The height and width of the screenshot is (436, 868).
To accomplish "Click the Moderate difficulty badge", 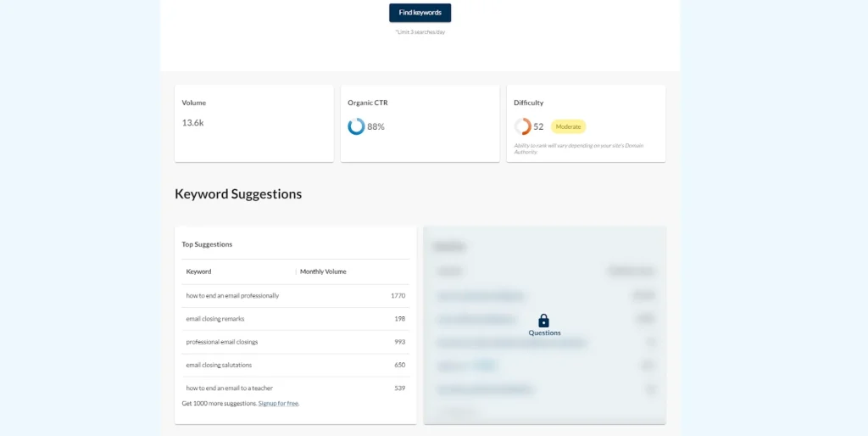I will [x=568, y=126].
